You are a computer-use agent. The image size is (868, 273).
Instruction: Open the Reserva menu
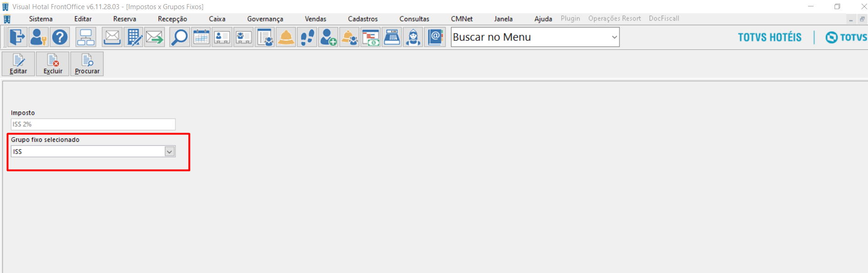125,19
